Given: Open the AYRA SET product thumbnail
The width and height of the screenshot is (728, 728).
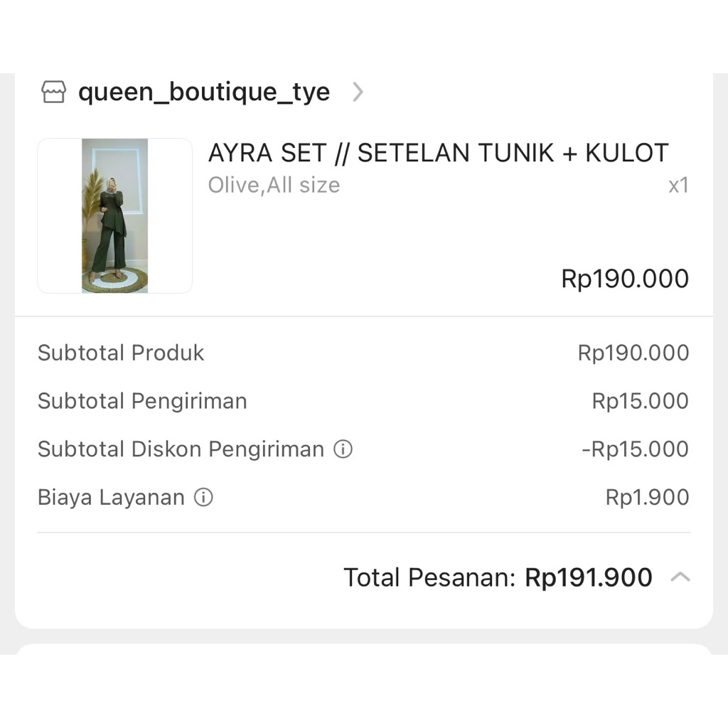Looking at the screenshot, I should [114, 215].
